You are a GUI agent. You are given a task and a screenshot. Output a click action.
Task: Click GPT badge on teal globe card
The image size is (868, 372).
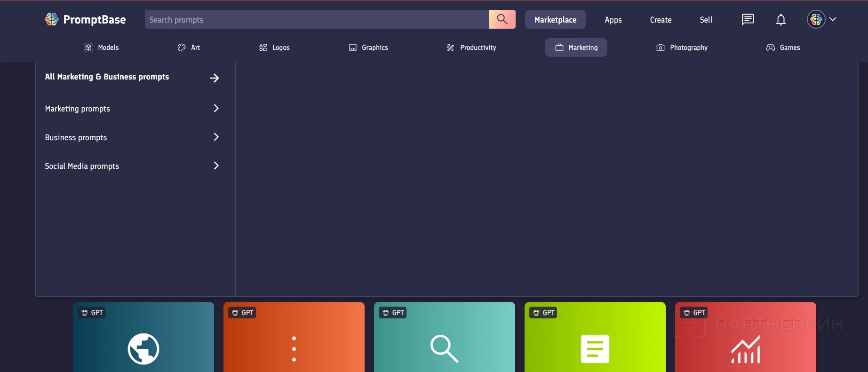pyautogui.click(x=92, y=313)
